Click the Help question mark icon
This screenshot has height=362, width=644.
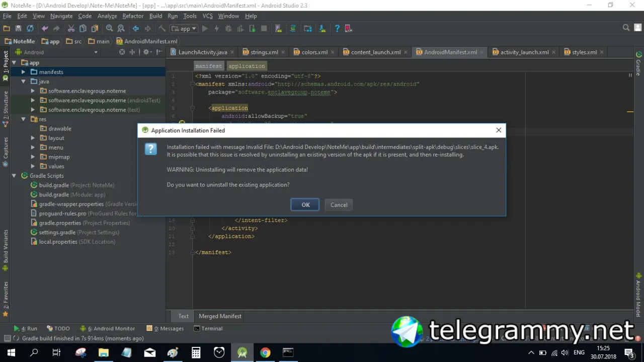coord(337,29)
